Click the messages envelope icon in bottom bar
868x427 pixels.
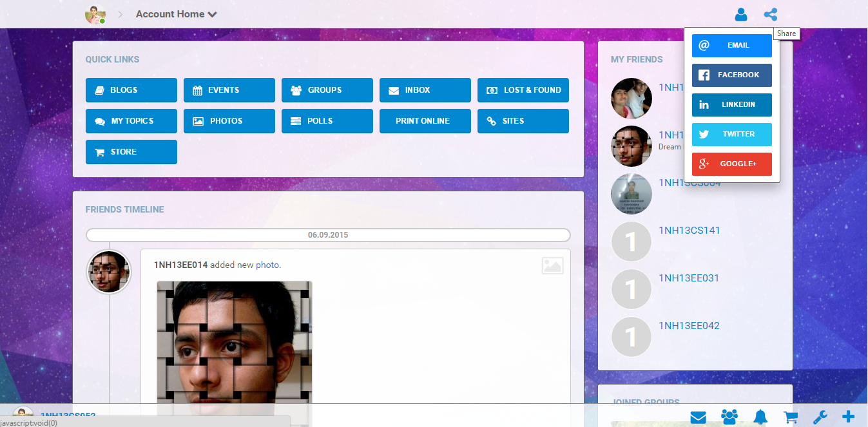pos(699,417)
